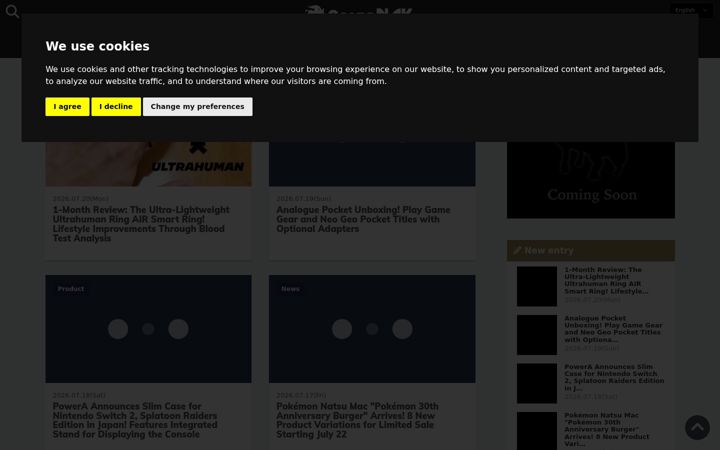This screenshot has width=720, height=450.
Task: Open PowerA Slim Case article title
Action: point(135,420)
